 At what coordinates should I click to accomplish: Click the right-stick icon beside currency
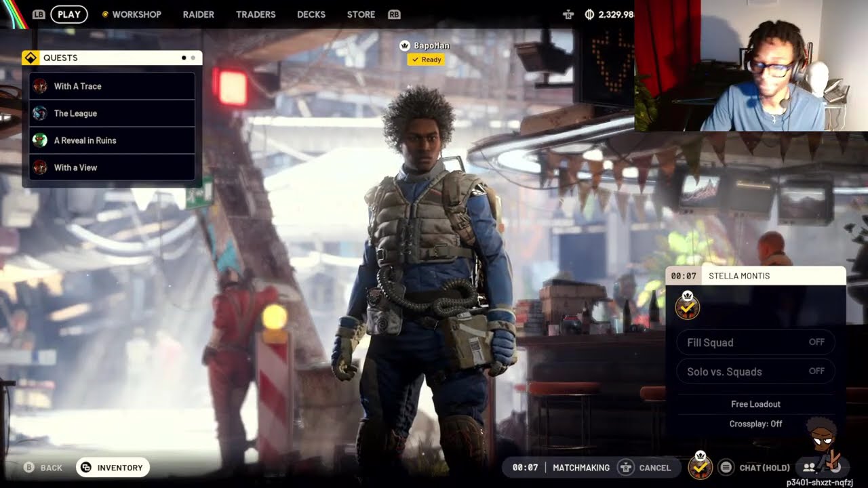tap(569, 14)
